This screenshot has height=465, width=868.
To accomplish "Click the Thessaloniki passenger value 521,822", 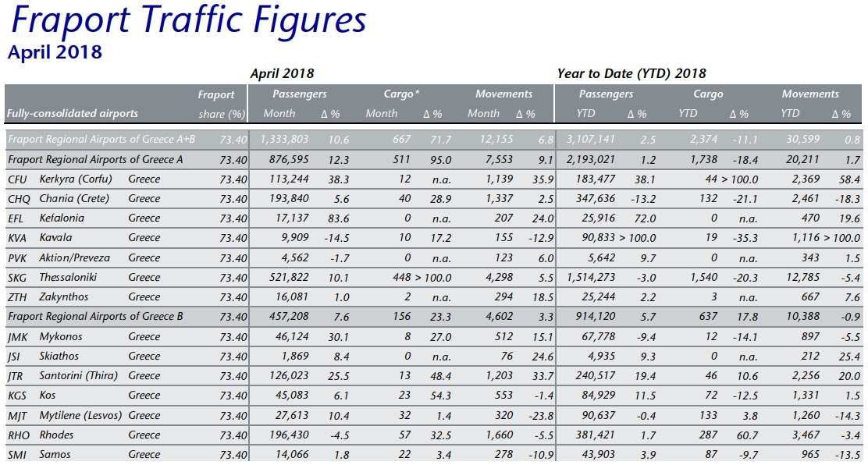I will point(288,278).
